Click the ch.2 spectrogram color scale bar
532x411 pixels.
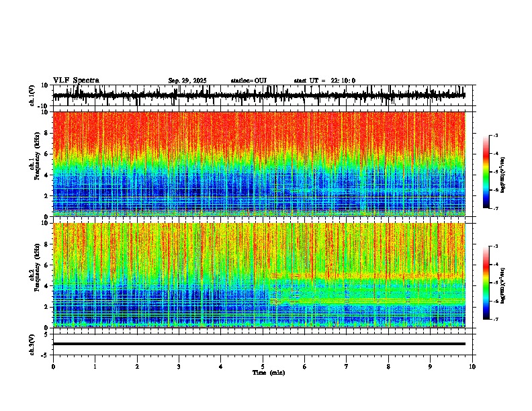486,283
